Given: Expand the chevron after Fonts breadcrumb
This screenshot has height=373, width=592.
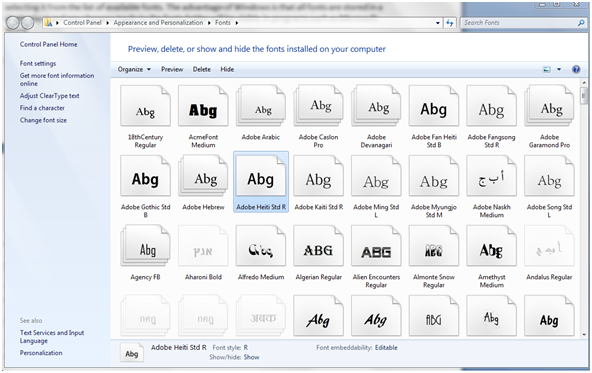Looking at the screenshot, I should click(237, 23).
